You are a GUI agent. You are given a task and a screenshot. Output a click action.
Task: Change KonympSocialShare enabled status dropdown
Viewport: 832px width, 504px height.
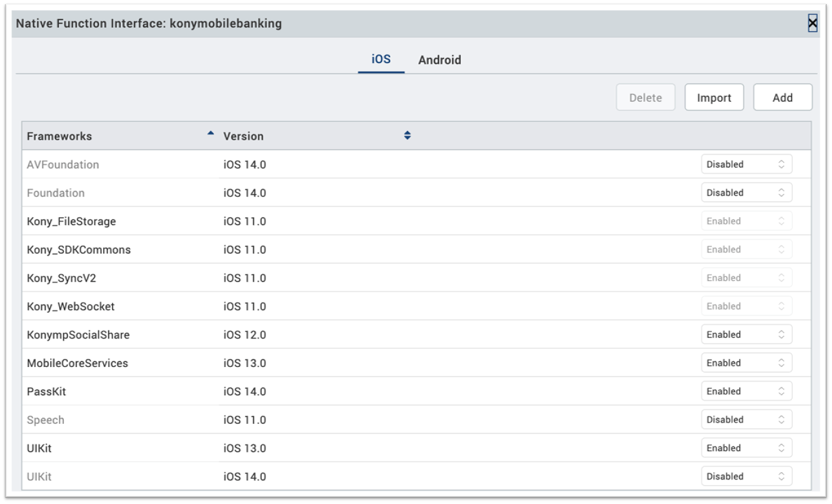746,334
